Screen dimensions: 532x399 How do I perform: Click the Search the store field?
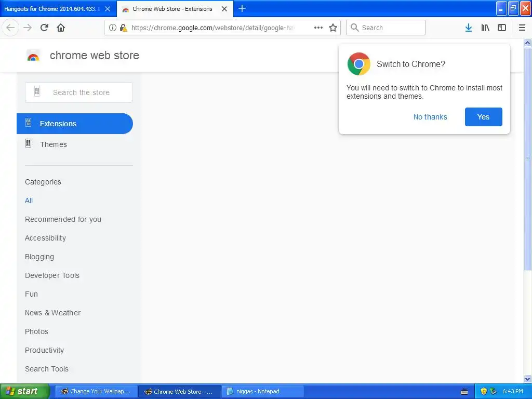pos(79,92)
